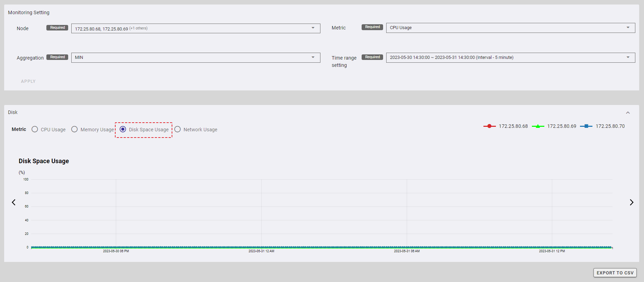Screen dimensions: 644x282
Task: Choose the Disk Space Usage radio option
Action: [x=123, y=129]
